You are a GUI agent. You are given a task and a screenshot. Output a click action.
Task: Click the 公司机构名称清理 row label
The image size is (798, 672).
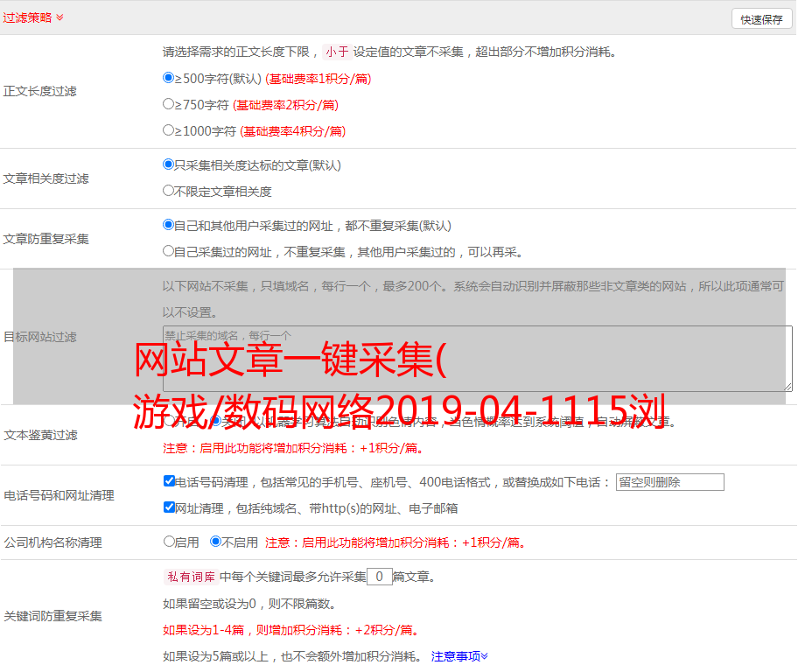pos(52,542)
